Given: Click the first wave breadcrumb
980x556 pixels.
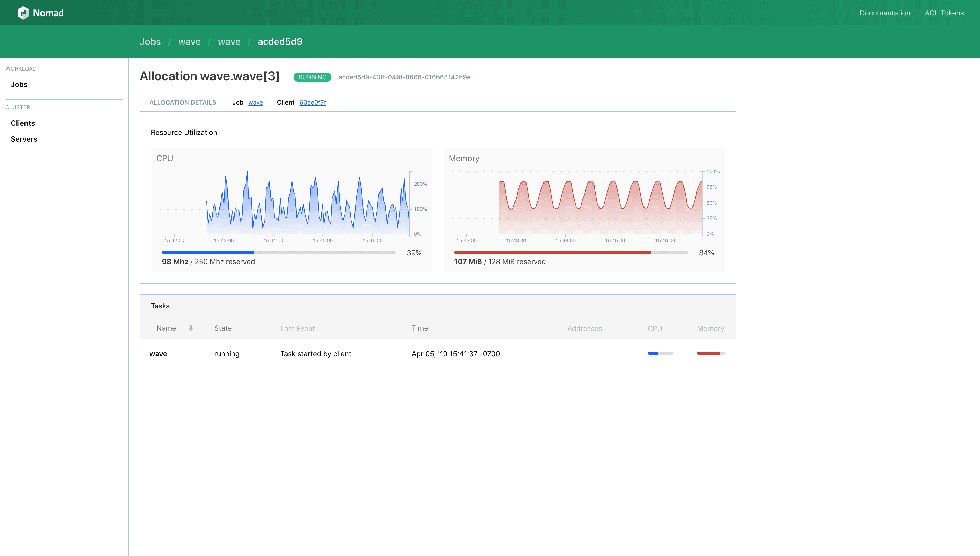Looking at the screenshot, I should [190, 42].
